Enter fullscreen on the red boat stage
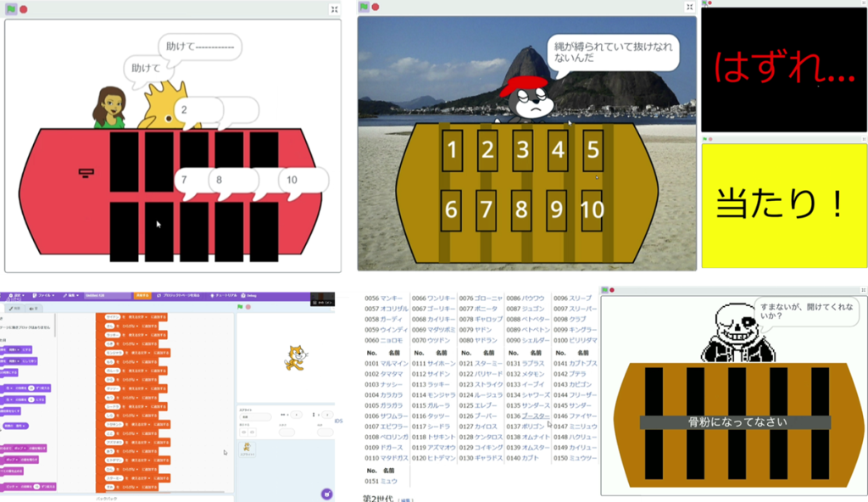This screenshot has height=502, width=868. (334, 9)
